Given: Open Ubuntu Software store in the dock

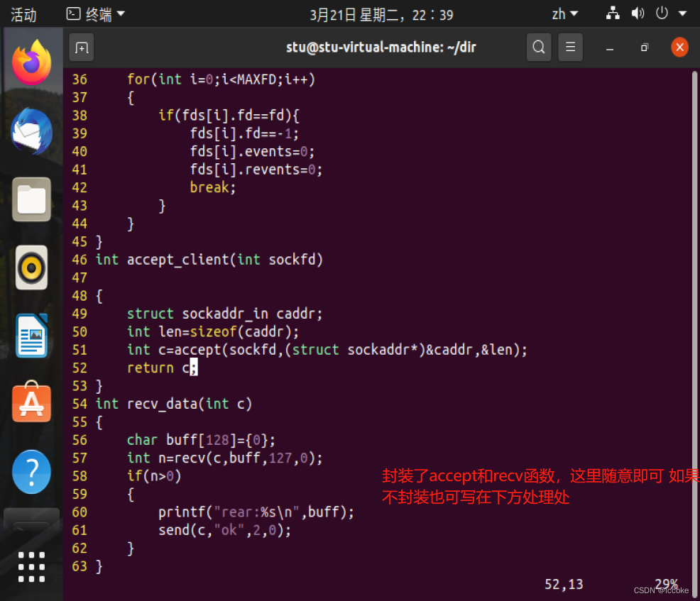Looking at the screenshot, I should point(31,402).
